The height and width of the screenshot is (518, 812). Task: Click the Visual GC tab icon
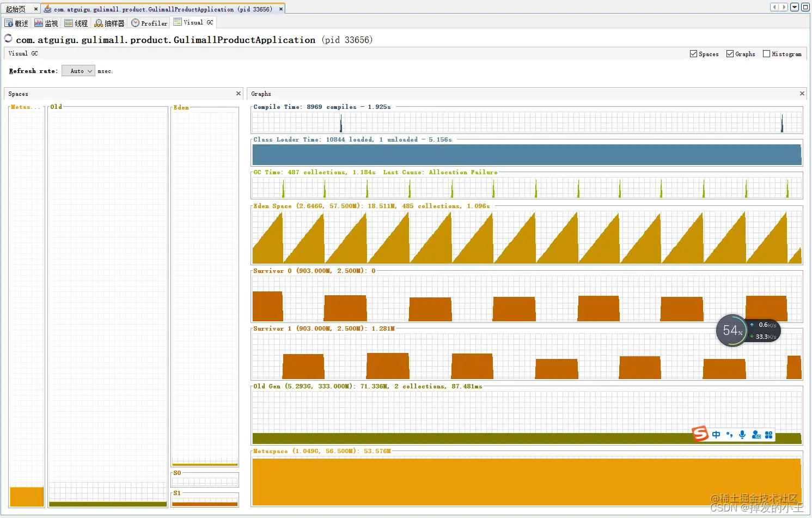click(x=178, y=22)
